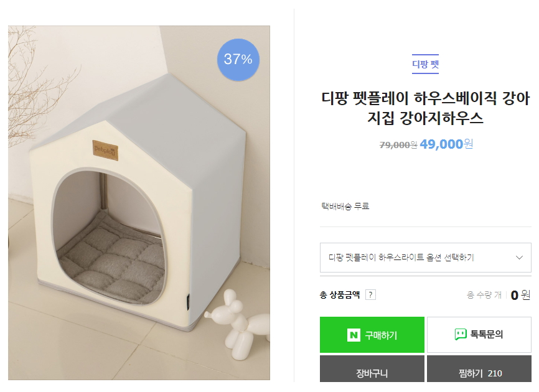
Task: Click the product title 디팡 펫플레이 하우스베이직
Action: (x=426, y=108)
